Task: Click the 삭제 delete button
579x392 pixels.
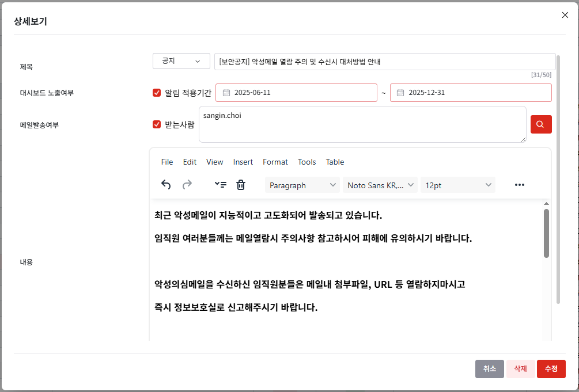Action: pos(520,369)
